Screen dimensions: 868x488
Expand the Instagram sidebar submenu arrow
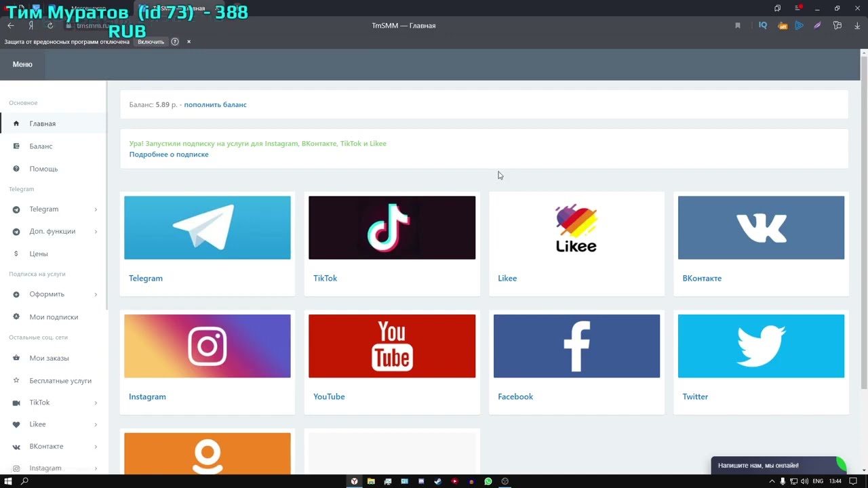[96, 468]
